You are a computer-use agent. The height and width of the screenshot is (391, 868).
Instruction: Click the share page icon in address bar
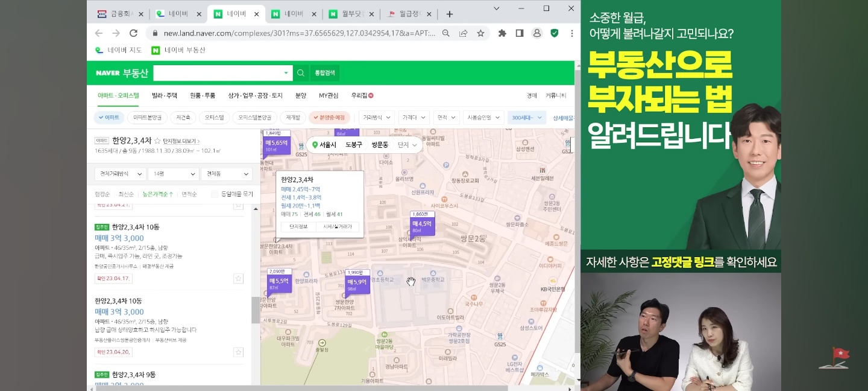(463, 33)
